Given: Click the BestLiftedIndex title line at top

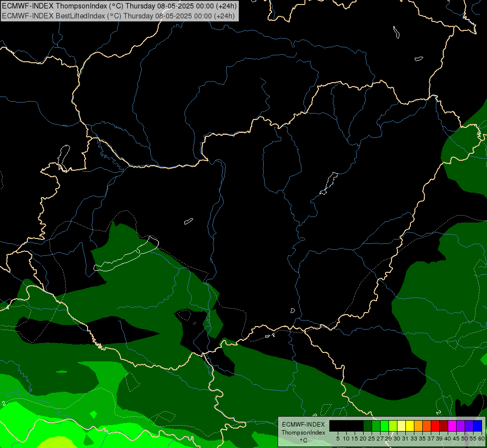Looking at the screenshot, I should pyautogui.click(x=118, y=16).
